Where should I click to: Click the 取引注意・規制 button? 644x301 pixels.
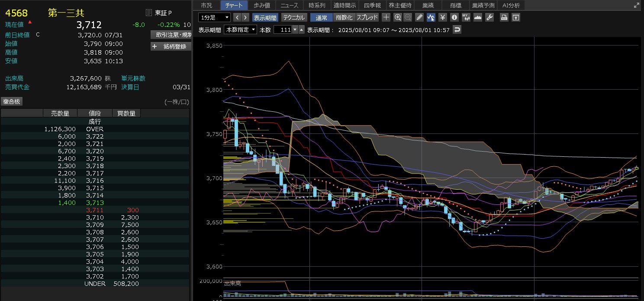[171, 35]
